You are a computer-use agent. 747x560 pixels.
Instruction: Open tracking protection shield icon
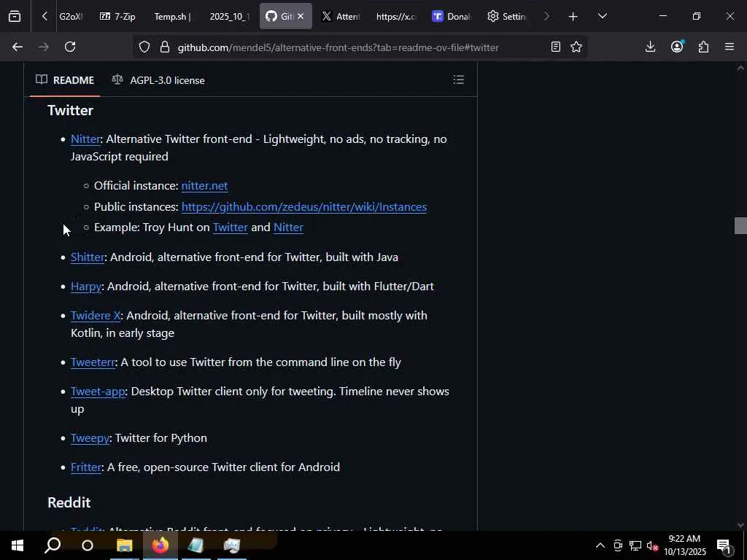tap(144, 47)
